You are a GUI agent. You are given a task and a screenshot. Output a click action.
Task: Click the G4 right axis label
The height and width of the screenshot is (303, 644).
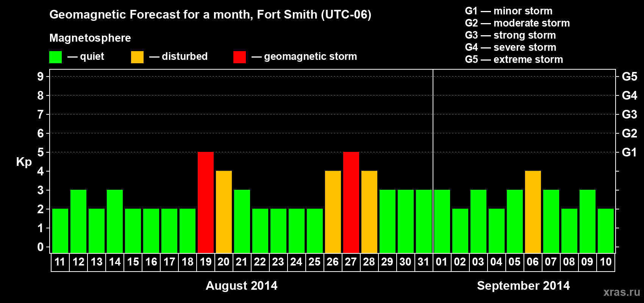pos(630,95)
